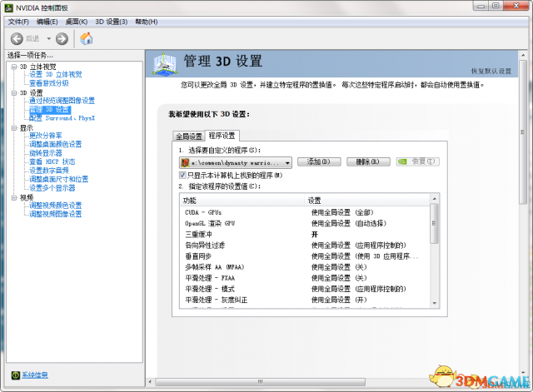
Task: Open 通过预览调整图像设置 task
Action: tap(62, 101)
